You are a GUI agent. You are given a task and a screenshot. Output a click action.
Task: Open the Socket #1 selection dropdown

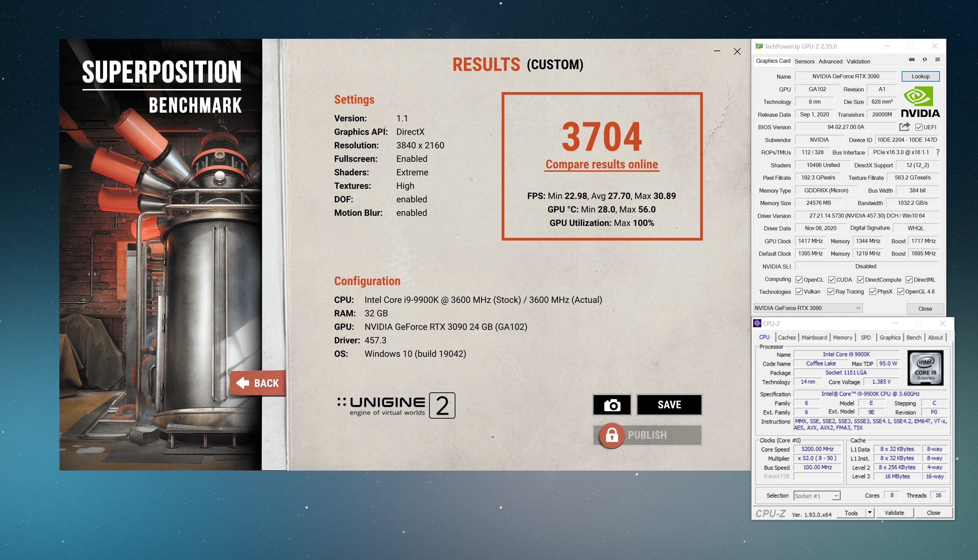coord(836,496)
